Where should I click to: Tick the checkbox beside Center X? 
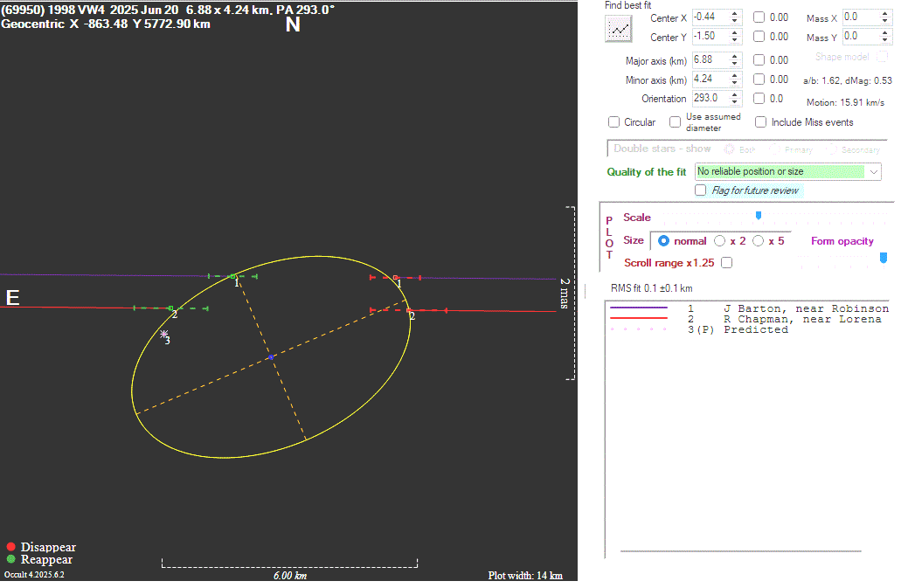pyautogui.click(x=759, y=17)
